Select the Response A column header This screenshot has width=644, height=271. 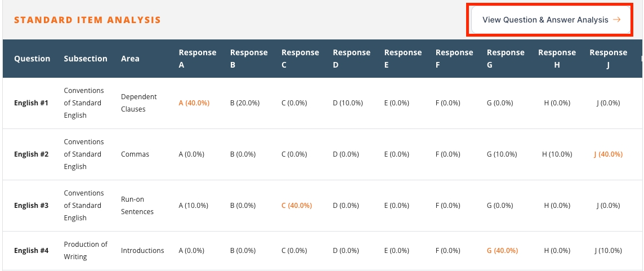tap(197, 59)
